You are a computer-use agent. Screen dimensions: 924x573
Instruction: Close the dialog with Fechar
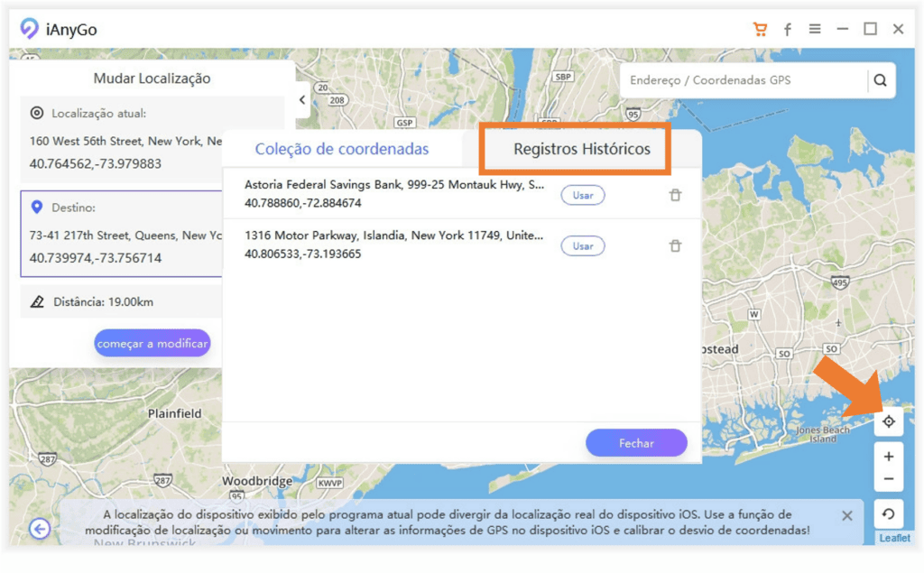636,443
